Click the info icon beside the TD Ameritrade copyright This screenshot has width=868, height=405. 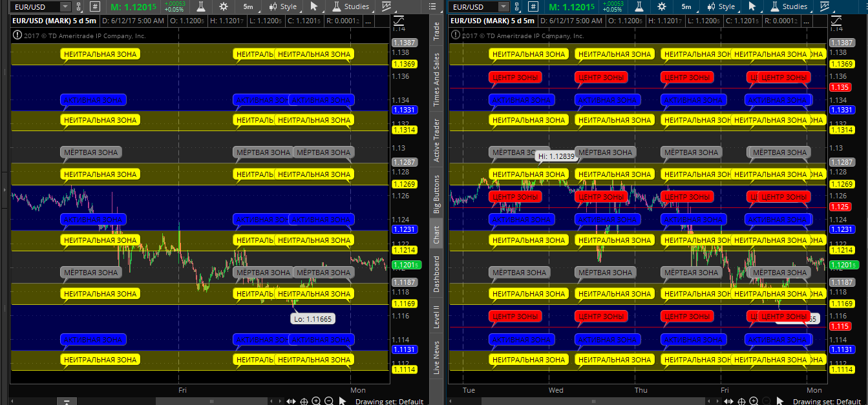click(x=16, y=36)
